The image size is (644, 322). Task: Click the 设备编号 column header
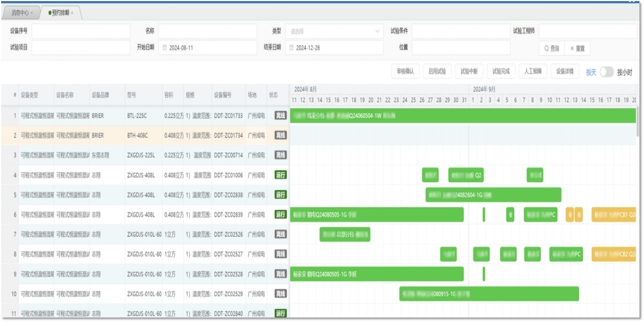coord(228,95)
